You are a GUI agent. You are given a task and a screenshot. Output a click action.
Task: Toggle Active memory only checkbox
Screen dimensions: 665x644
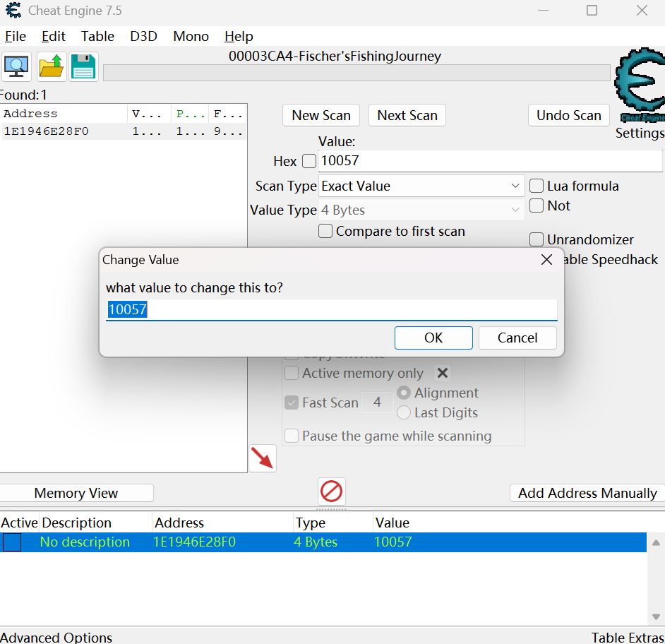(292, 373)
